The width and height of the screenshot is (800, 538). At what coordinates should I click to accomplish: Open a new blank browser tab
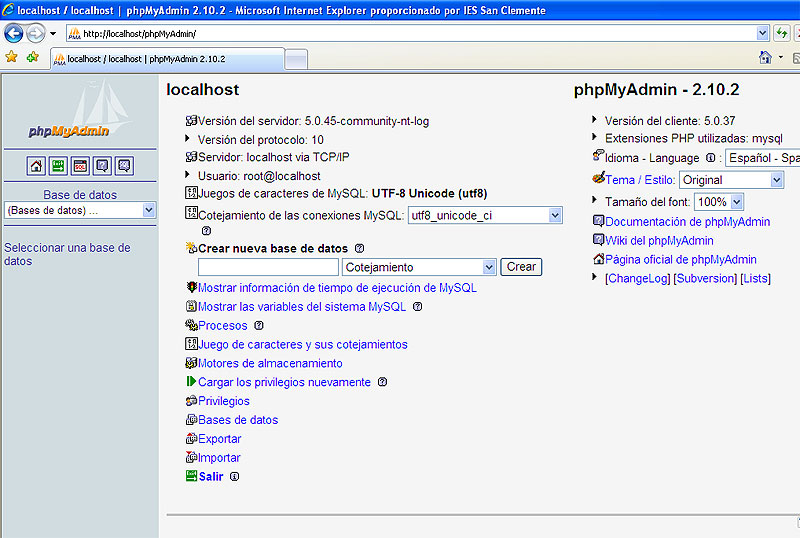(x=296, y=60)
